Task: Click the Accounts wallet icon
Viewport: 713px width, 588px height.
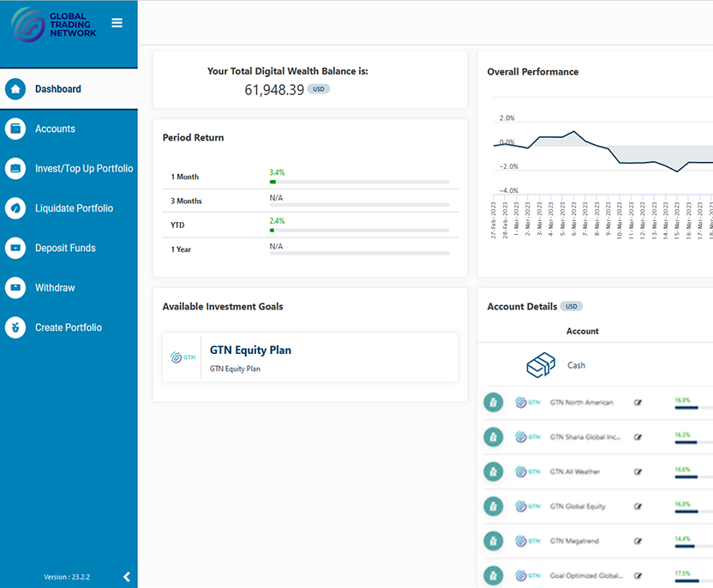Action: 15,129
